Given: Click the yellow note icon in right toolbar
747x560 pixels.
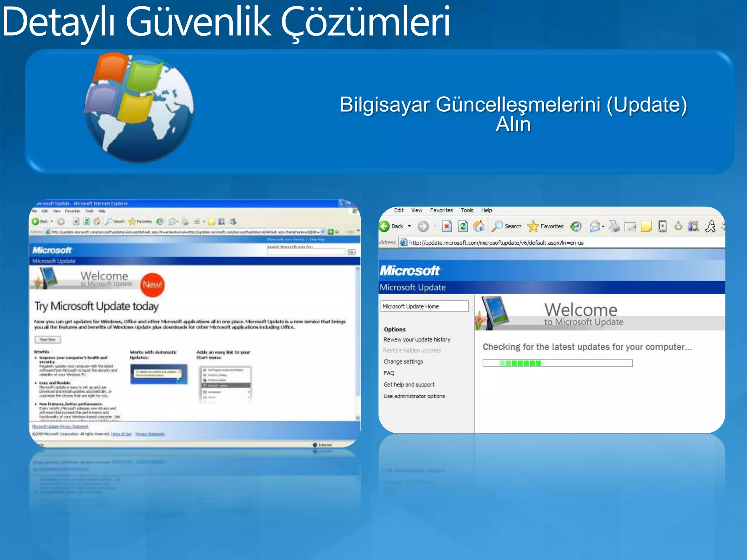Looking at the screenshot, I should (646, 227).
